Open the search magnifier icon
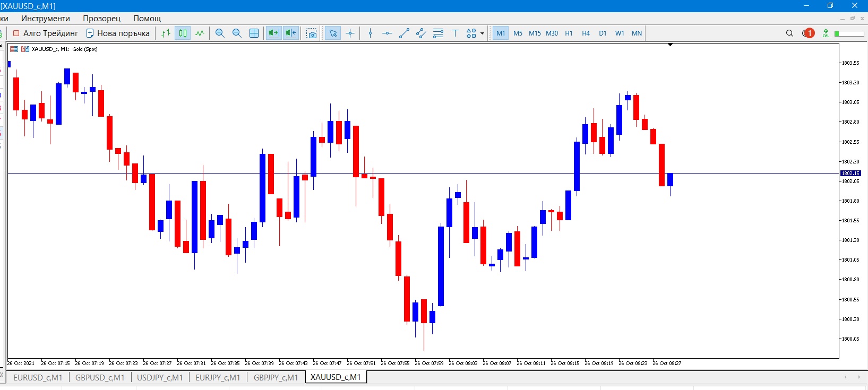 [x=789, y=33]
